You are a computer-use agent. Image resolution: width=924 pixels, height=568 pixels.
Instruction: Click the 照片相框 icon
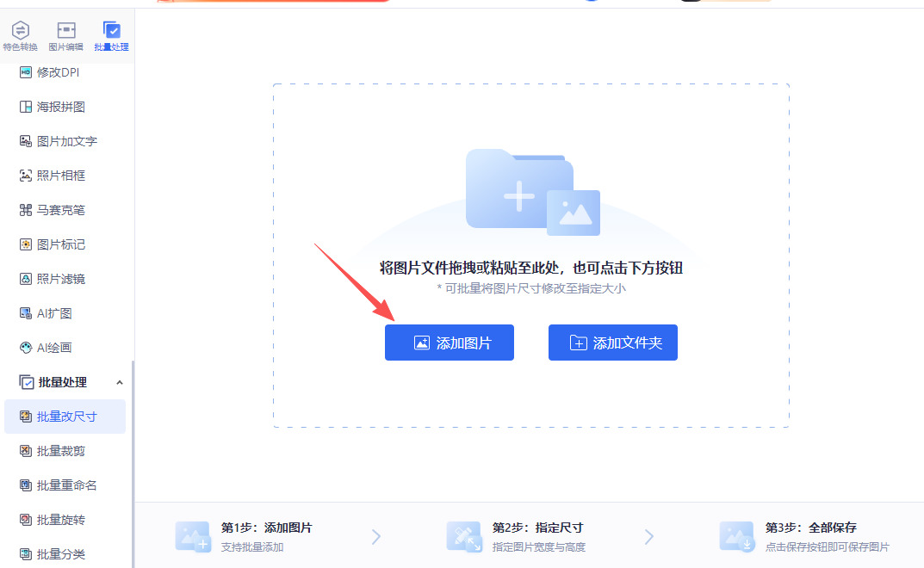pos(25,176)
